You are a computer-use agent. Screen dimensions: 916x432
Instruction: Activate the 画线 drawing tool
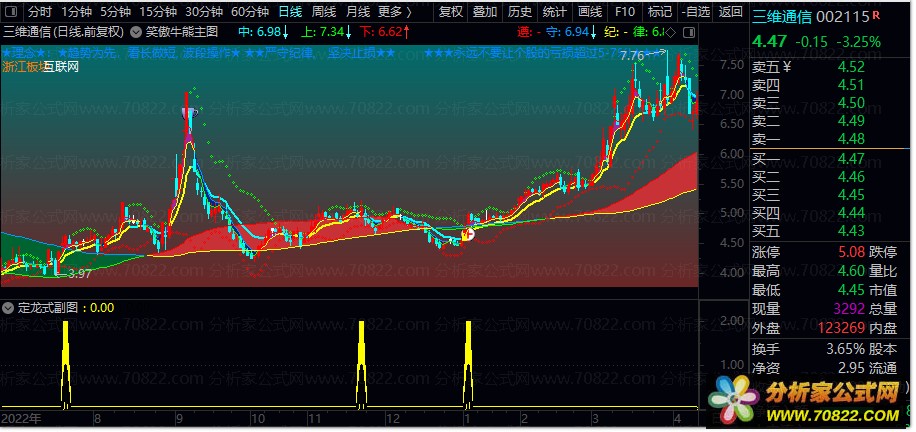pos(589,11)
